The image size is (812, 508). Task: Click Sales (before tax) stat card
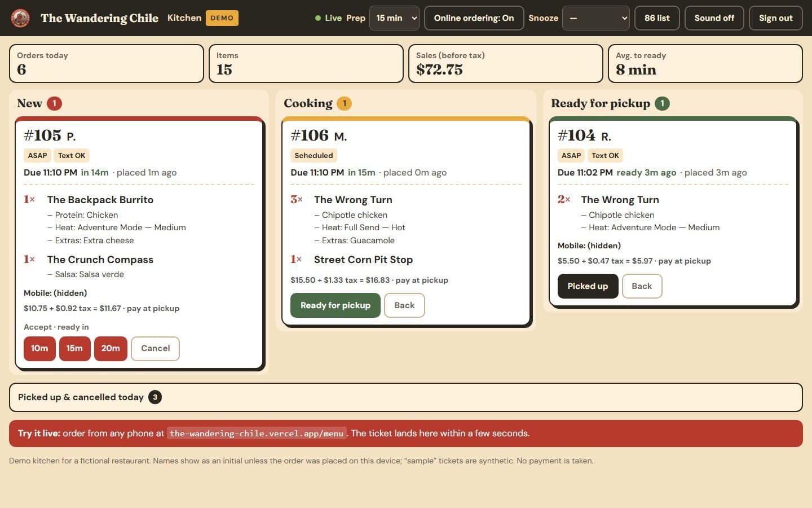coord(506,64)
